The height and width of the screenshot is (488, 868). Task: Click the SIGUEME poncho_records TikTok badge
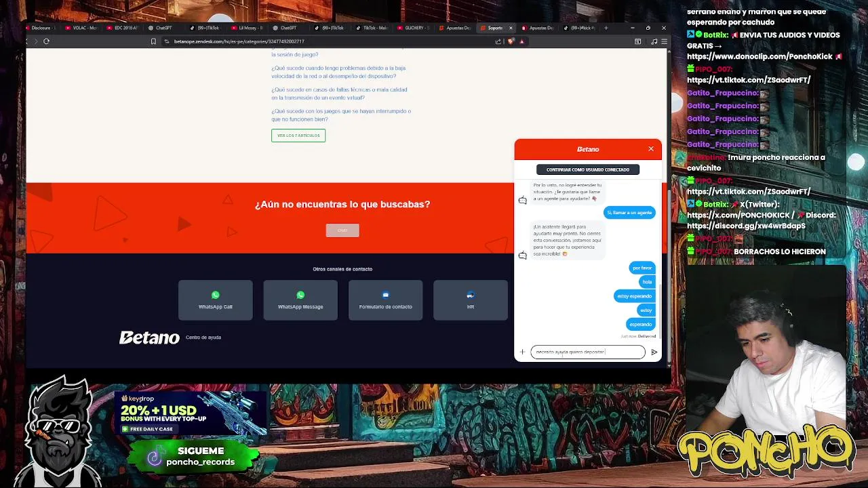[x=193, y=456]
